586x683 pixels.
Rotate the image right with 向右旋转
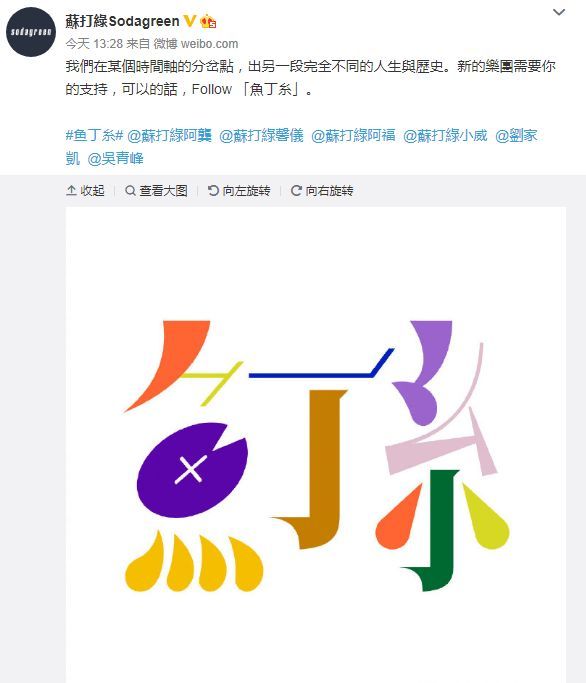click(322, 190)
